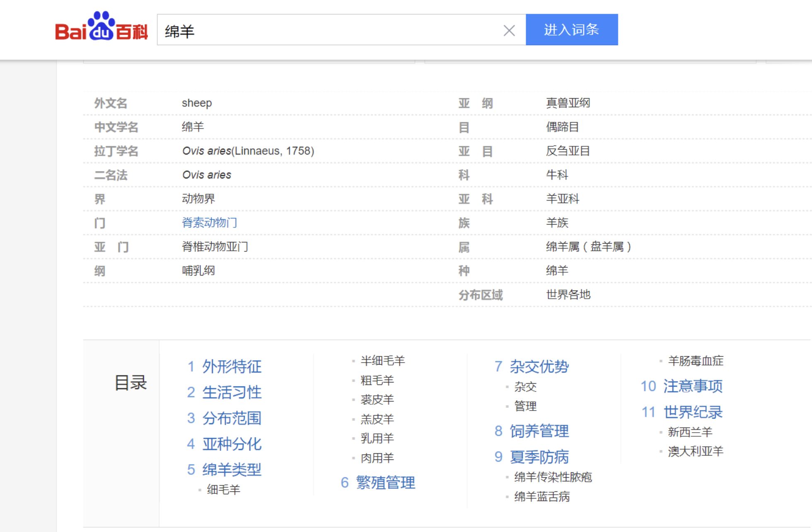Click the 世界各地 distribution value

[568, 295]
